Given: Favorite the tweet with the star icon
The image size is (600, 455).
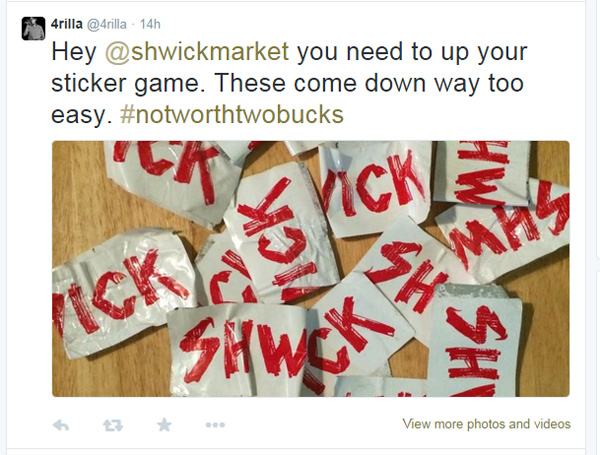Looking at the screenshot, I should coord(164,424).
